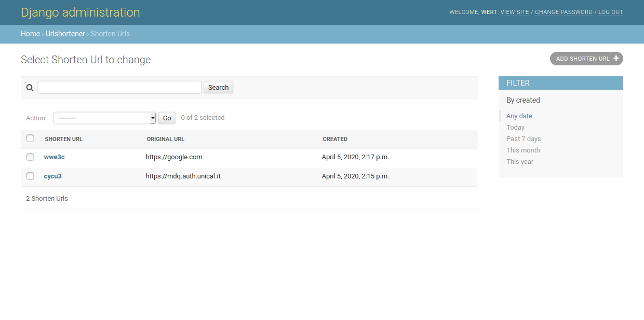Click the April 5, 2020, 2:15 p.m. cell
The width and height of the screenshot is (644, 320).
(x=355, y=176)
